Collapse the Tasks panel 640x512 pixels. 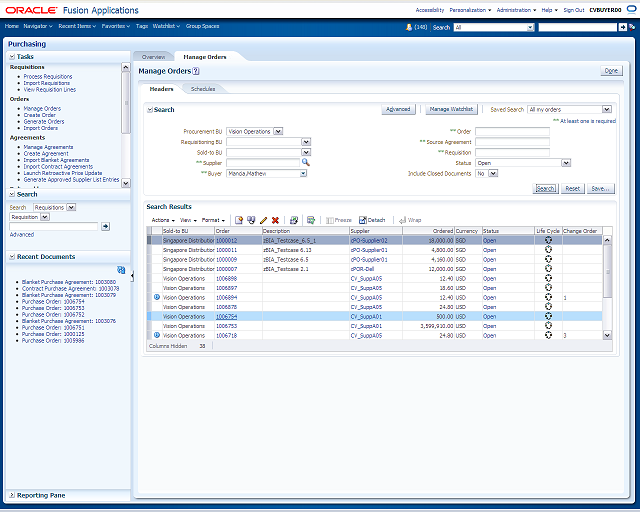point(12,57)
